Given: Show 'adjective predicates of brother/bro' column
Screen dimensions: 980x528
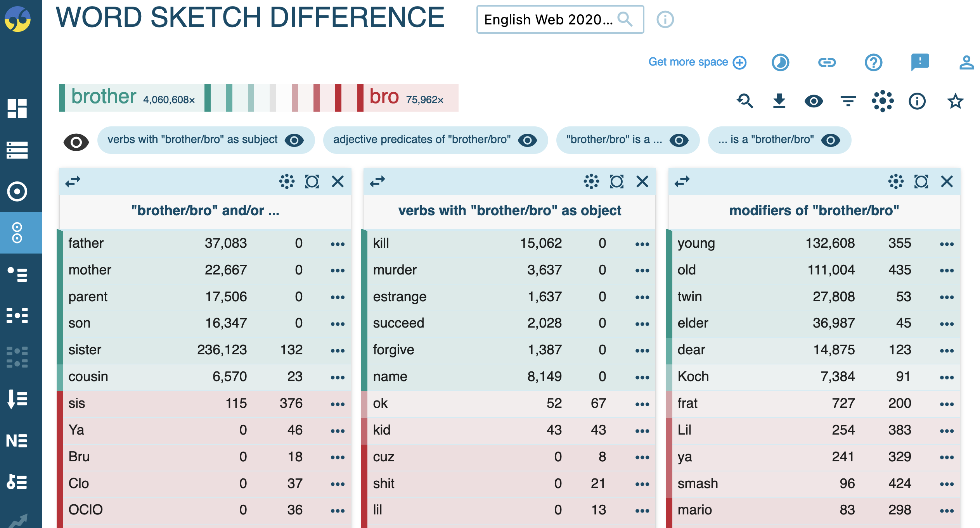Looking at the screenshot, I should tap(527, 140).
